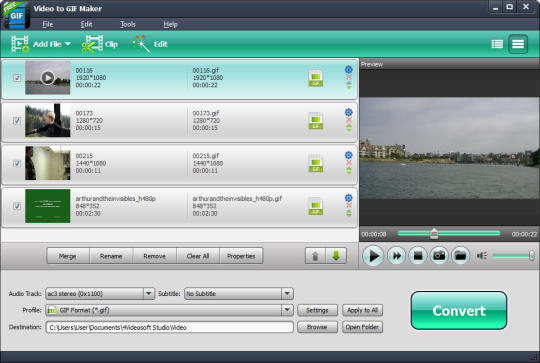Mute the preview volume speaker icon

pyautogui.click(x=481, y=256)
